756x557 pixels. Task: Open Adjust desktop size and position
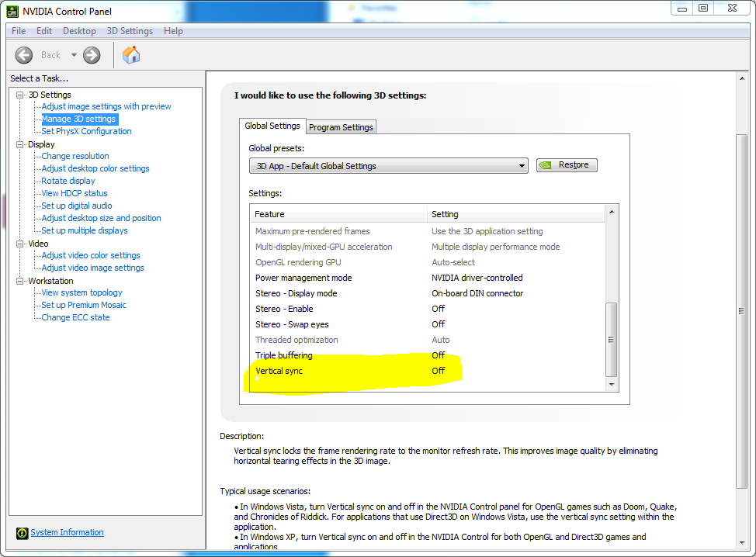click(x=101, y=218)
